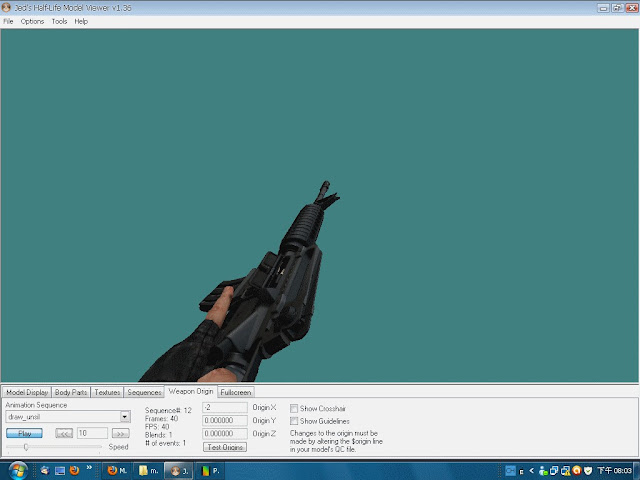Click the 3D weapon model viewport
Image resolution: width=640 pixels, height=480 pixels.
pyautogui.click(x=320, y=205)
